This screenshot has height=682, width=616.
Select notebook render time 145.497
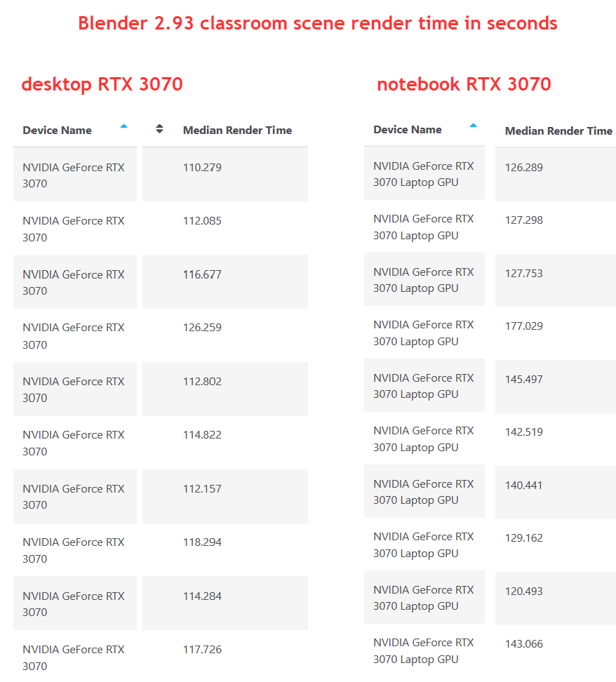(x=524, y=380)
